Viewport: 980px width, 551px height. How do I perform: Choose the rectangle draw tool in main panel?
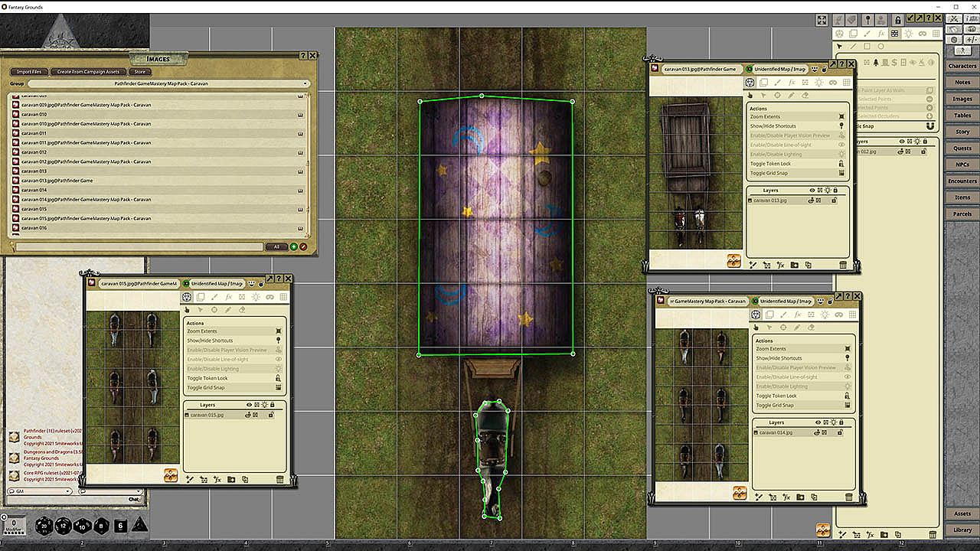click(867, 47)
